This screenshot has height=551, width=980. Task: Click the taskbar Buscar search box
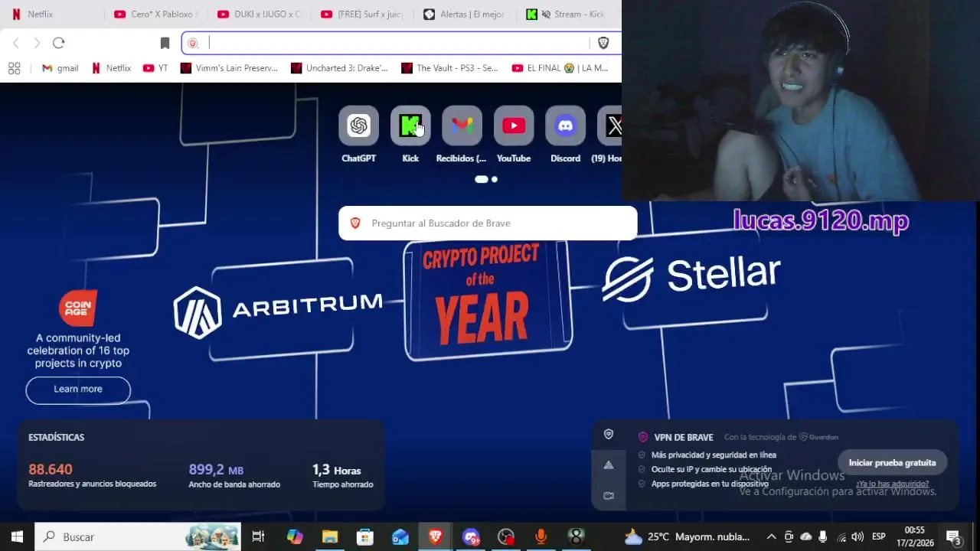pyautogui.click(x=138, y=537)
